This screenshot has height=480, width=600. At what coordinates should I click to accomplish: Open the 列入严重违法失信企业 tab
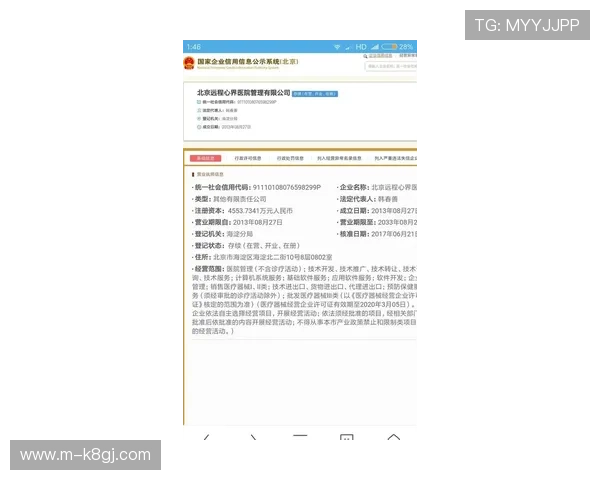tap(396, 158)
